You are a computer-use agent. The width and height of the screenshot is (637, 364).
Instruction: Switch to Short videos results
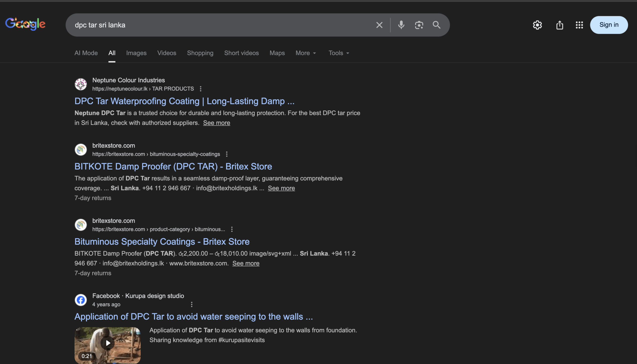click(x=241, y=53)
